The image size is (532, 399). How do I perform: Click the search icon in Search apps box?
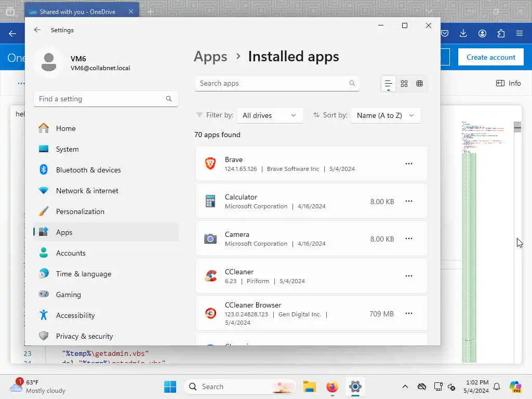pos(352,83)
